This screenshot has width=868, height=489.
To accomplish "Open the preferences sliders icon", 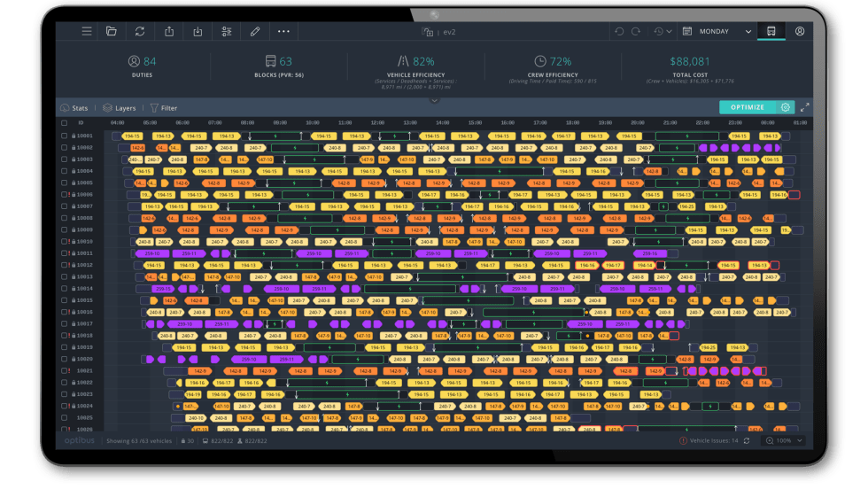I will coord(226,31).
